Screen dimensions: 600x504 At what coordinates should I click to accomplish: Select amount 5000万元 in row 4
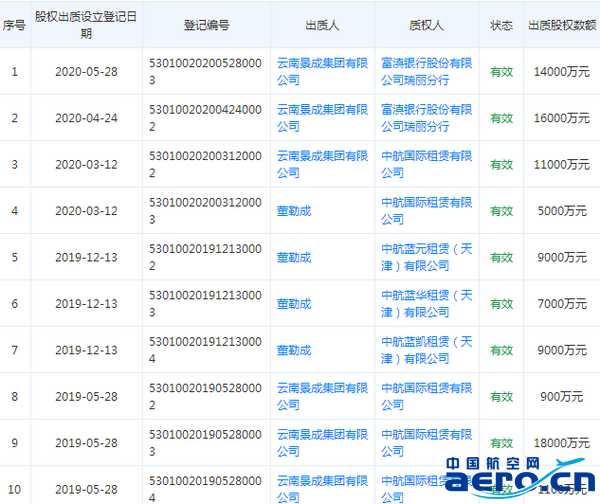(562, 211)
